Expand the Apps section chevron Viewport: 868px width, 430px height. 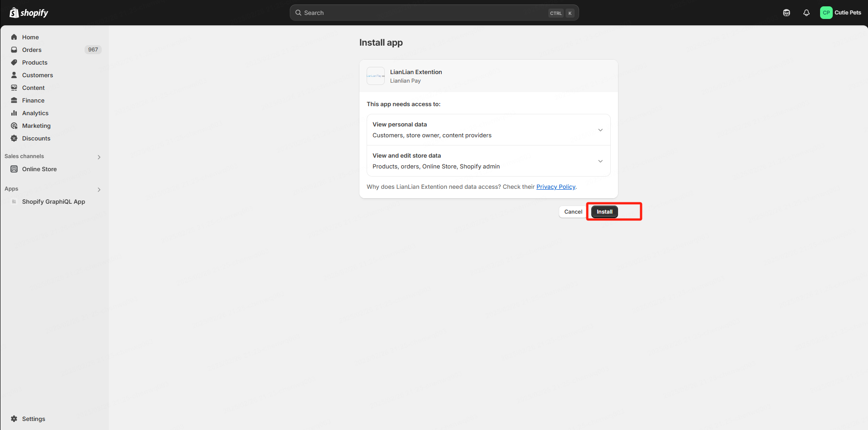99,190
